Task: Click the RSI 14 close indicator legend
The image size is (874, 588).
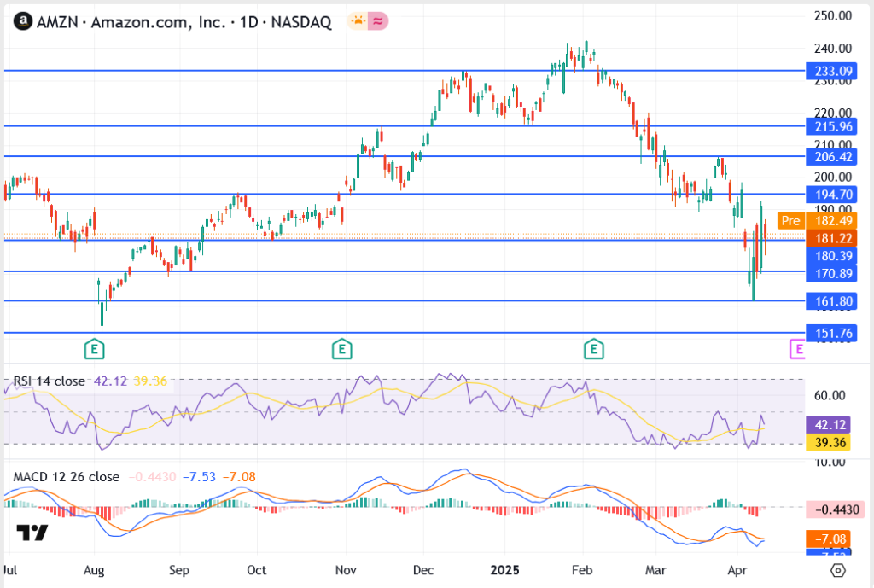Action: point(49,381)
